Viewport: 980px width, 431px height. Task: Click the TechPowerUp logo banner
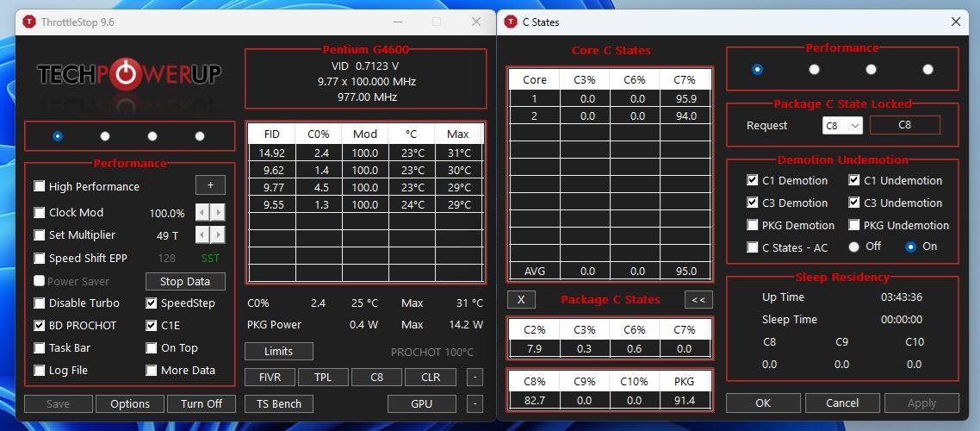point(129,74)
